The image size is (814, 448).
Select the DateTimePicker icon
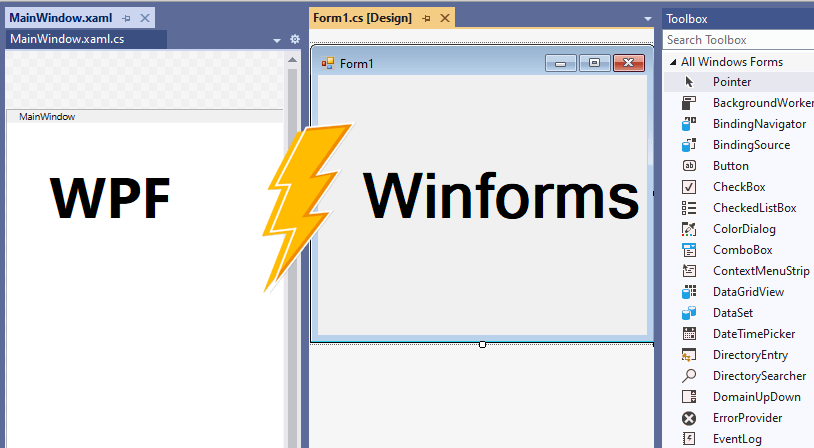689,334
